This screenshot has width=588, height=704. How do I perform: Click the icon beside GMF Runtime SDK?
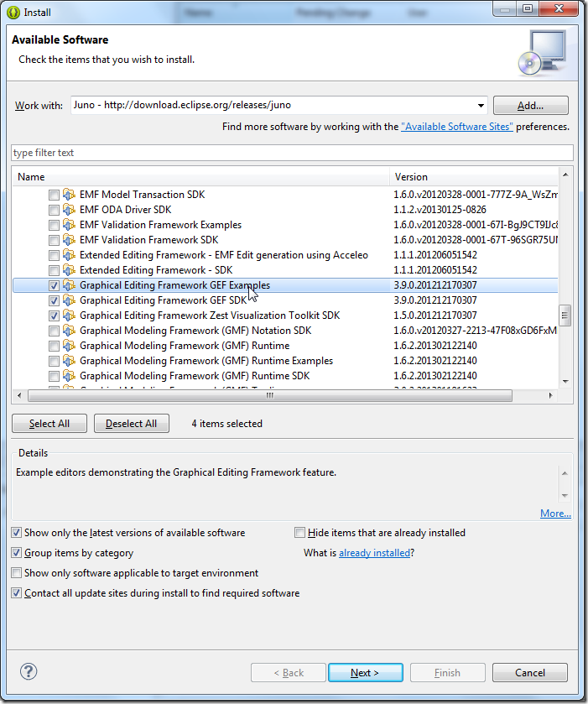[x=69, y=376]
